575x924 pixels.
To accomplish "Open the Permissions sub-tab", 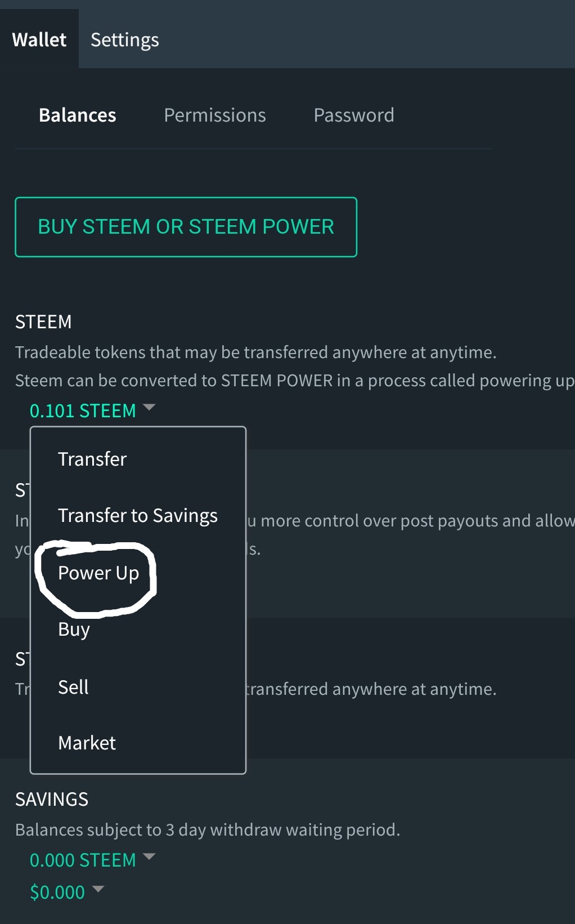I will (214, 115).
